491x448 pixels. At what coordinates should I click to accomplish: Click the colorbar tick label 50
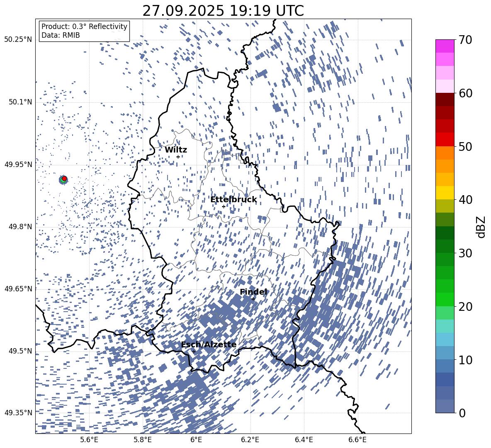[x=465, y=147]
